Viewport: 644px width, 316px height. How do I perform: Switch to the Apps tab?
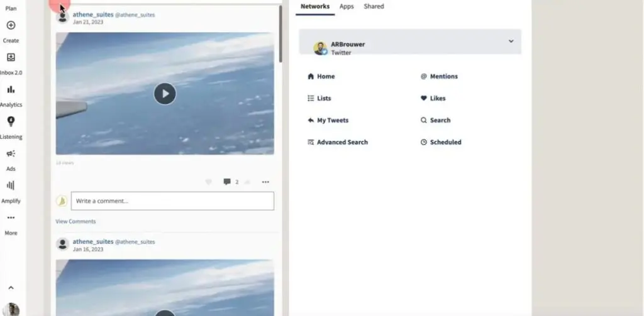point(347,6)
